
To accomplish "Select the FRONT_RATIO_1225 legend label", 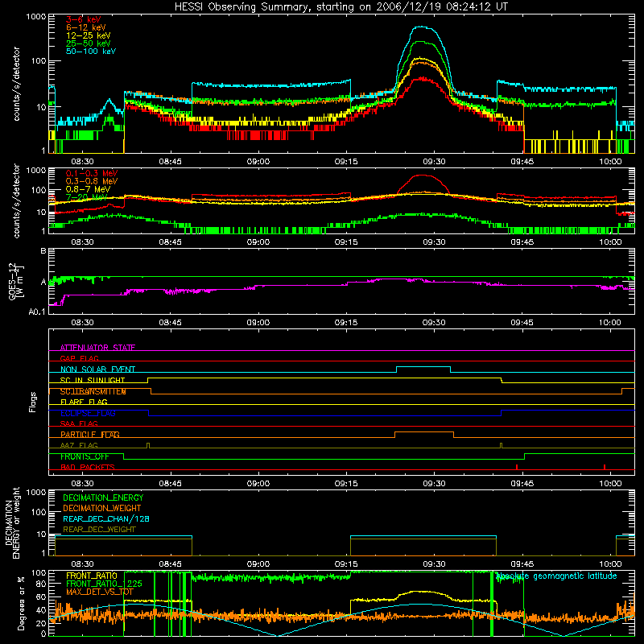I will pos(104,584).
